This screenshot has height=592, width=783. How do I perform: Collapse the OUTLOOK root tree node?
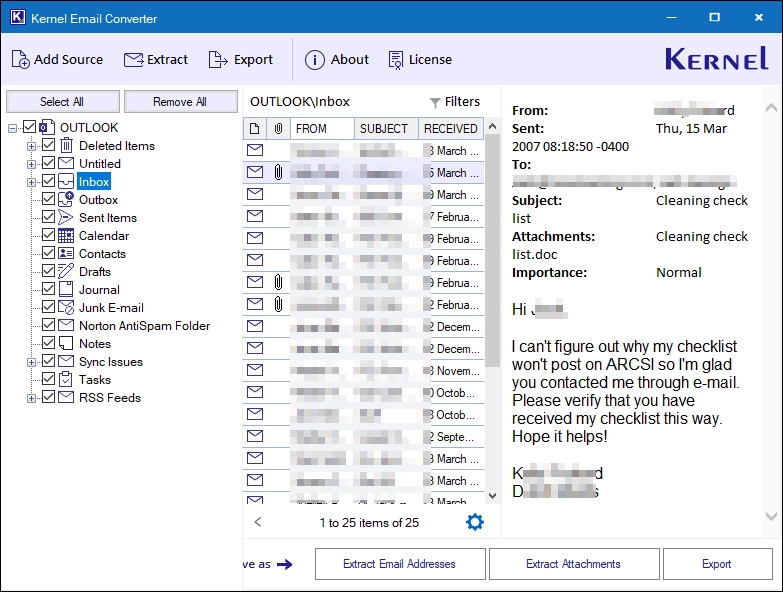pyautogui.click(x=12, y=128)
